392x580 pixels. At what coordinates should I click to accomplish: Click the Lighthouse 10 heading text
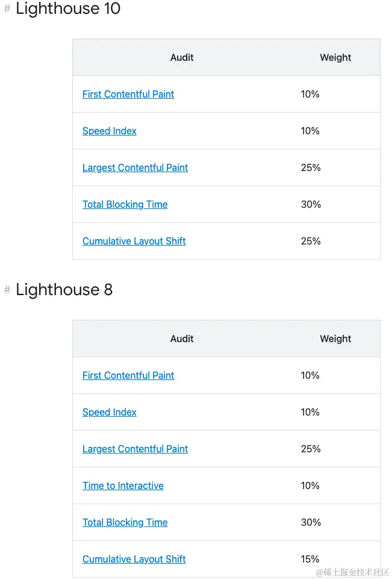click(x=68, y=9)
